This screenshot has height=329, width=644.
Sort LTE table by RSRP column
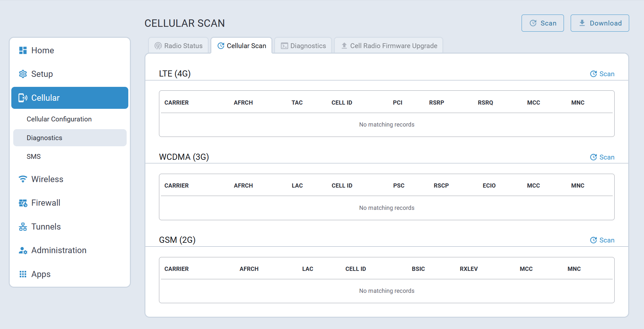[436, 103]
